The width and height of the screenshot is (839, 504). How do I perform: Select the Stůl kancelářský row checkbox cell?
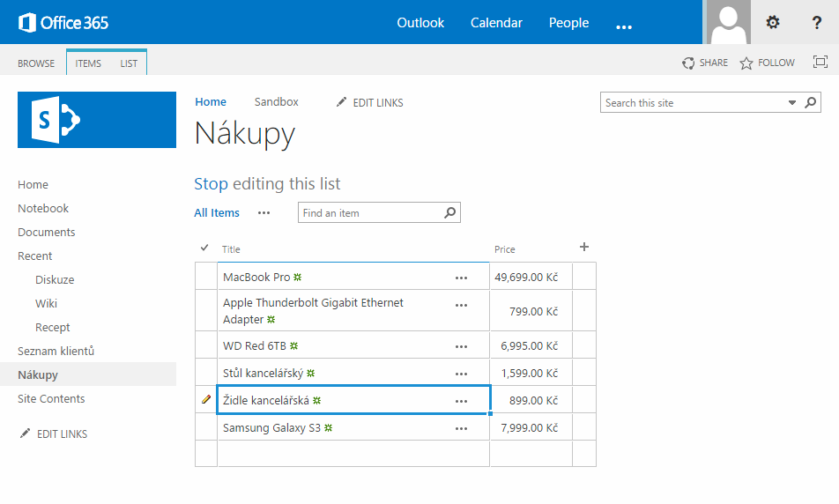(x=206, y=373)
